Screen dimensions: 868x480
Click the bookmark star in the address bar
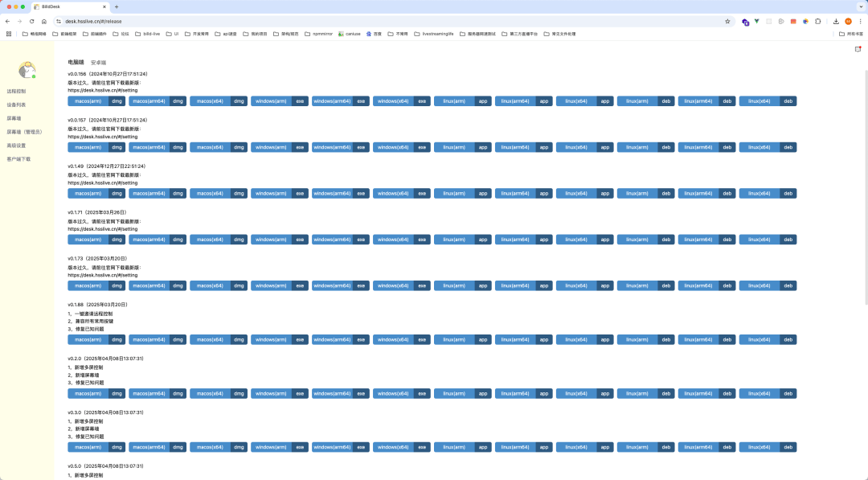[x=727, y=22]
